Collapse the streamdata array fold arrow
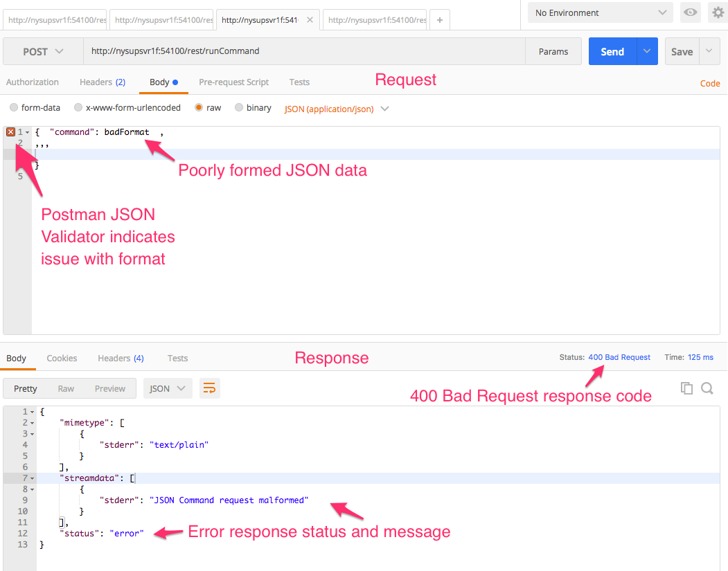The image size is (728, 571). point(32,478)
